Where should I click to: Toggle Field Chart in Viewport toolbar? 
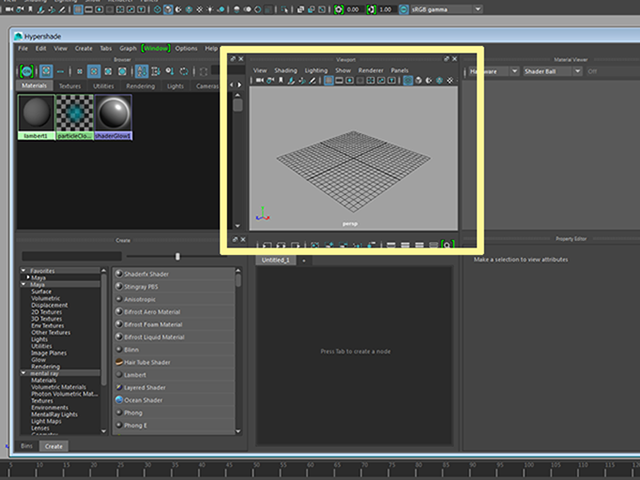371,80
